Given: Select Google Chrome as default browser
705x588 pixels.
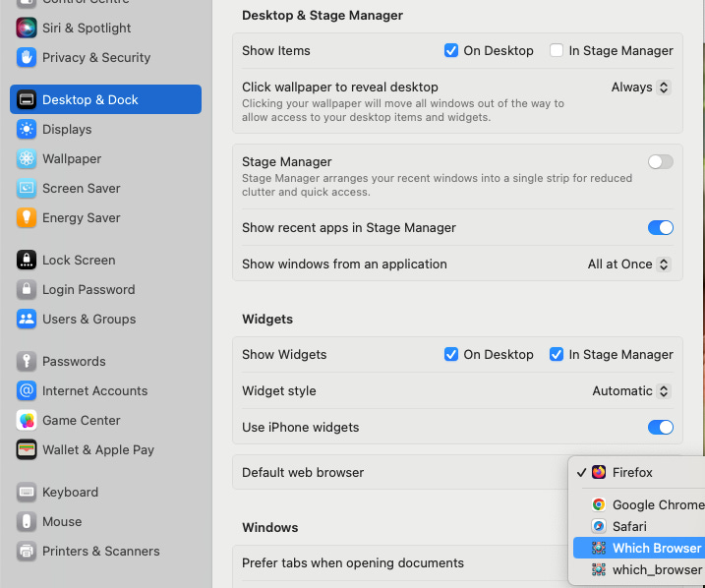Looking at the screenshot, I should tap(656, 505).
